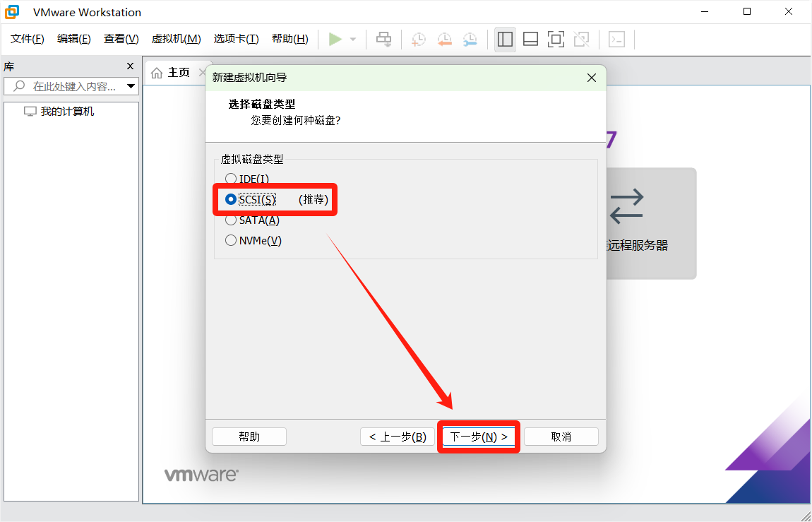Click the send Ctrl+Alt+Del toolbar icon
812x522 pixels.
pos(383,40)
